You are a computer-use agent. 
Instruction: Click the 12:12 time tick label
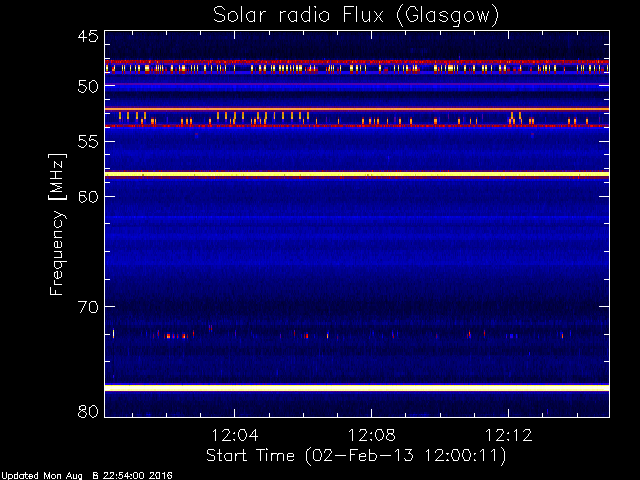coord(509,435)
